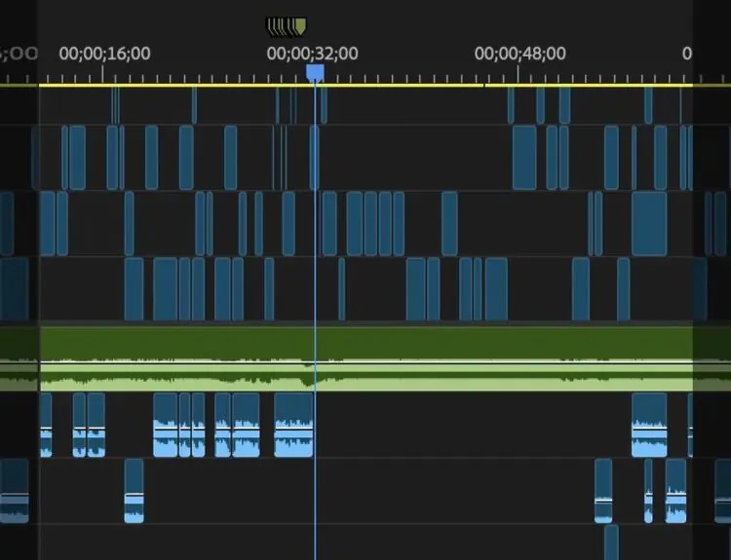Screen dimensions: 731x560
Task: Select the narrowest clip at right of second audio track
Action: coord(648,491)
